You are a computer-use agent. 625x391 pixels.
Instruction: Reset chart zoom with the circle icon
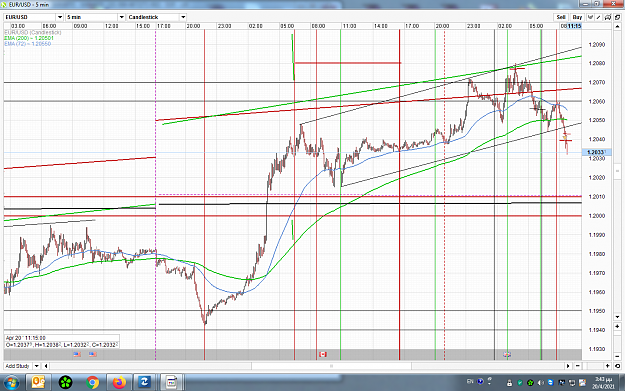(x=617, y=366)
